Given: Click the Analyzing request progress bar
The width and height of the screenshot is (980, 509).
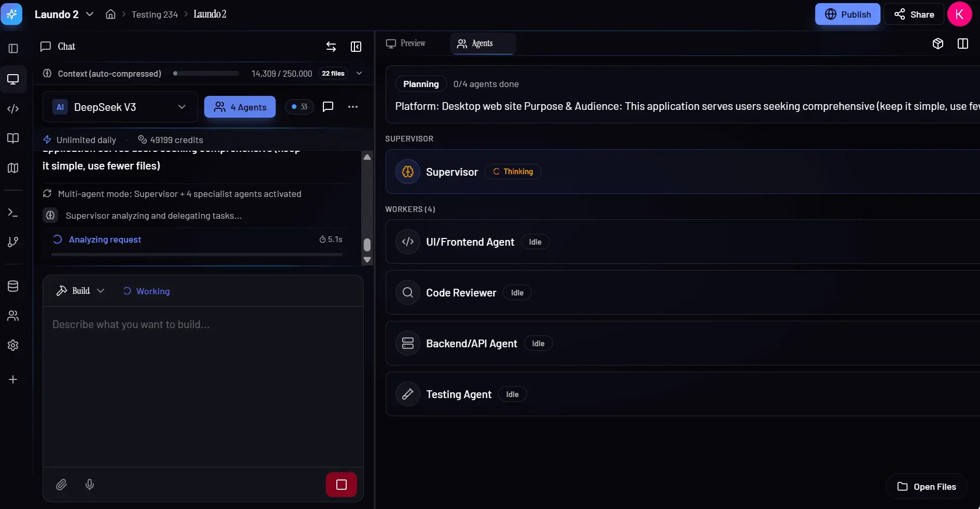Looking at the screenshot, I should (197, 254).
